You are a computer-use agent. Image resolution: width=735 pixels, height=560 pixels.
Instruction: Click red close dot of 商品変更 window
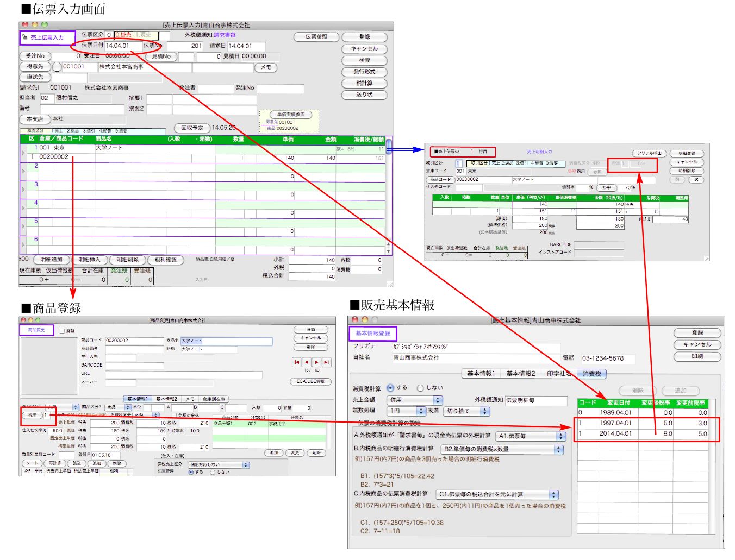click(23, 320)
